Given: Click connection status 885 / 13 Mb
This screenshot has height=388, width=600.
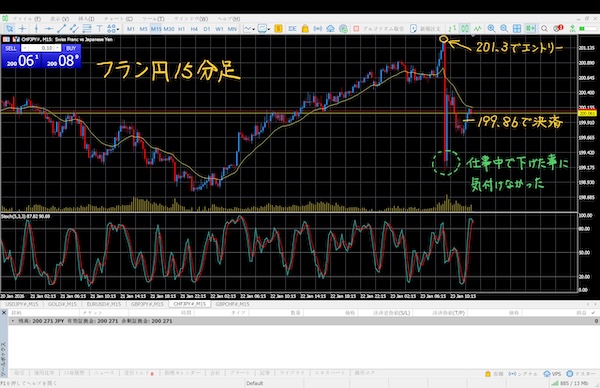Looking at the screenshot, I should click(x=570, y=383).
